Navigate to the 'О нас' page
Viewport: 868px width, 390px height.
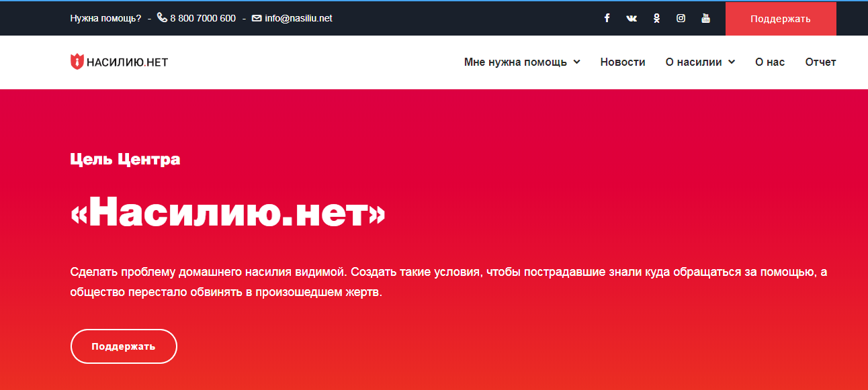coord(770,62)
